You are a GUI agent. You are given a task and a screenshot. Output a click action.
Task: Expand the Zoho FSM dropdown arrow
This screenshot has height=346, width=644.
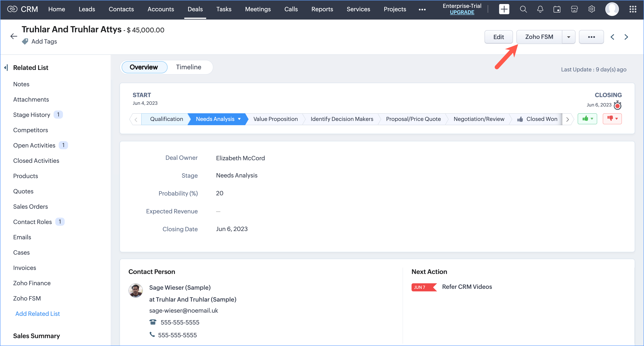click(568, 37)
